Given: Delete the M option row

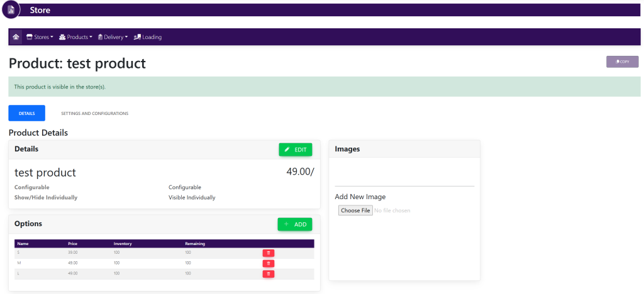Looking at the screenshot, I should pyautogui.click(x=269, y=263).
